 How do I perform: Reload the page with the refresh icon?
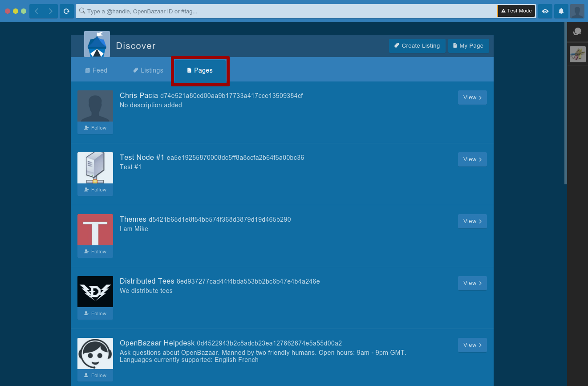(67, 11)
